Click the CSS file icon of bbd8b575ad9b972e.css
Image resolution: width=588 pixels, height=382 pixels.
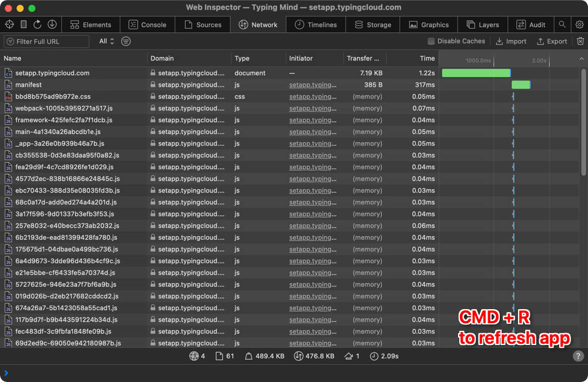8,97
